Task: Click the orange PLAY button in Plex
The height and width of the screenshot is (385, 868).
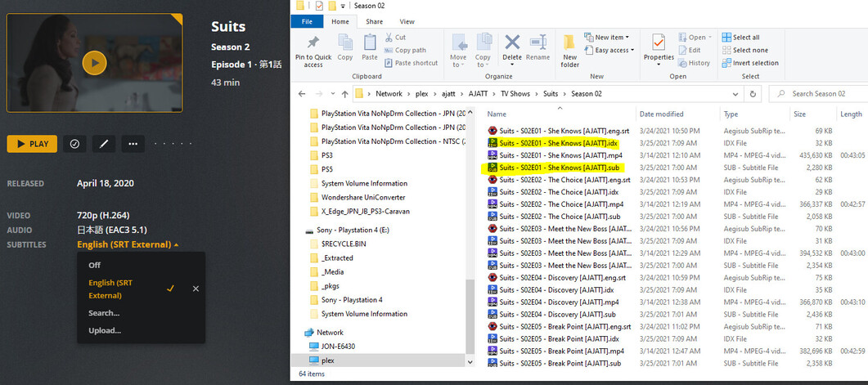Action: (x=32, y=144)
